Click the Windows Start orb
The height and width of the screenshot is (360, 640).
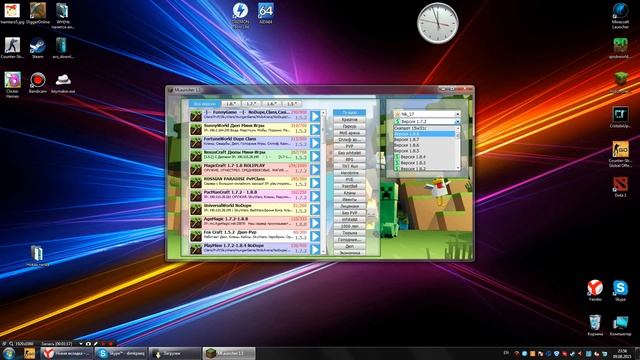pyautogui.click(x=9, y=353)
